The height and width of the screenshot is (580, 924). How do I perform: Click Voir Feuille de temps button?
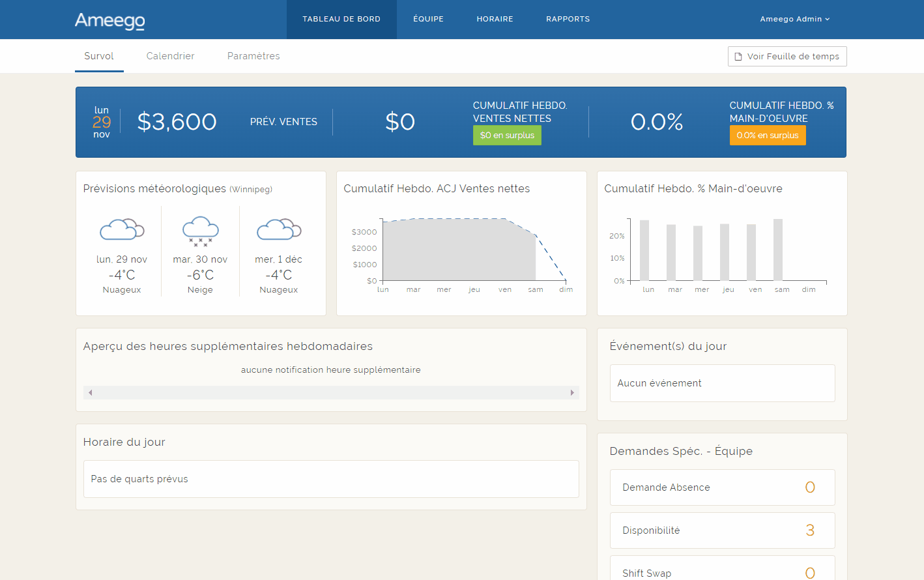tap(787, 57)
